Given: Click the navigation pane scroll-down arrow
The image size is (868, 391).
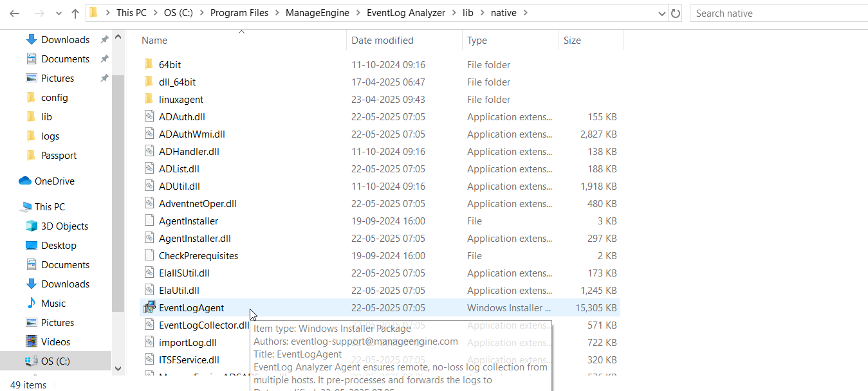Looking at the screenshot, I should [118, 368].
